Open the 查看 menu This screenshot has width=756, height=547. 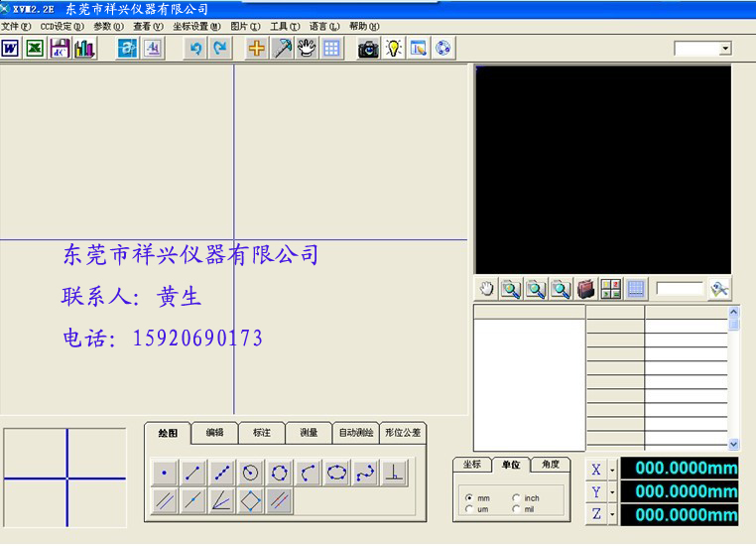pos(148,27)
